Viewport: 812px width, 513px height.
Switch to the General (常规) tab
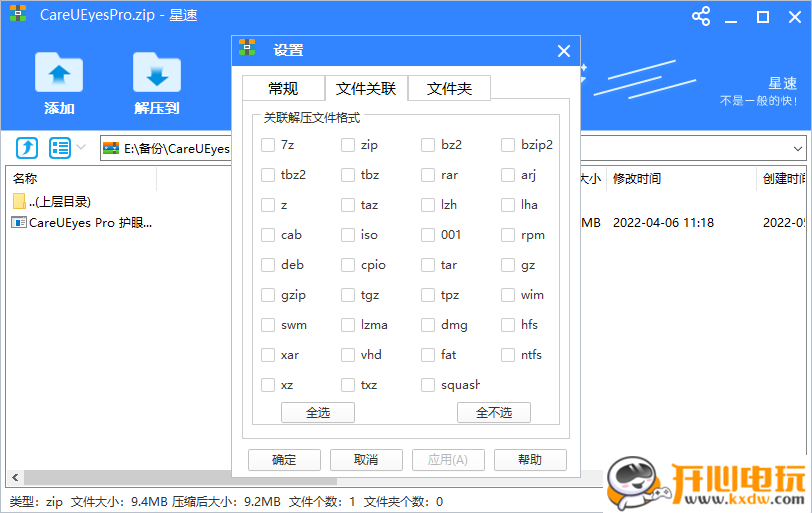283,89
